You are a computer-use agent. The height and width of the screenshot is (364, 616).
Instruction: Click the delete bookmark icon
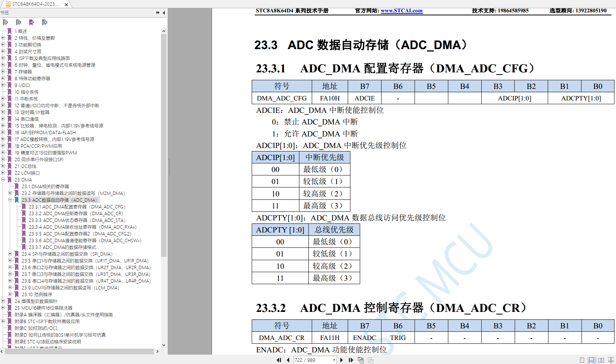(5, 23)
